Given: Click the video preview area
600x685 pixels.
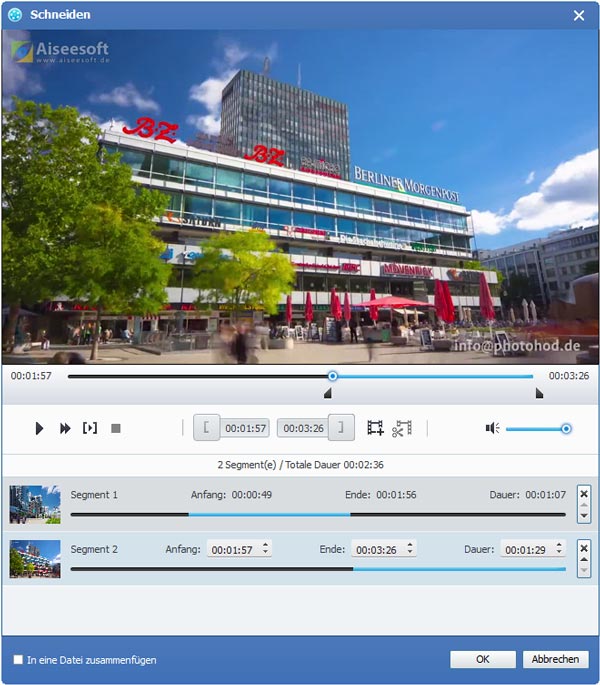Looking at the screenshot, I should (x=300, y=197).
